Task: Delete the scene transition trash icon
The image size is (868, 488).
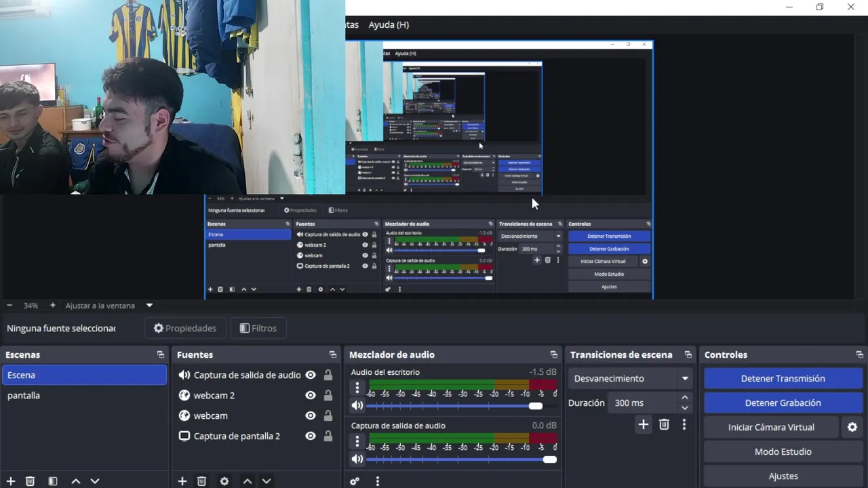Action: (x=665, y=424)
